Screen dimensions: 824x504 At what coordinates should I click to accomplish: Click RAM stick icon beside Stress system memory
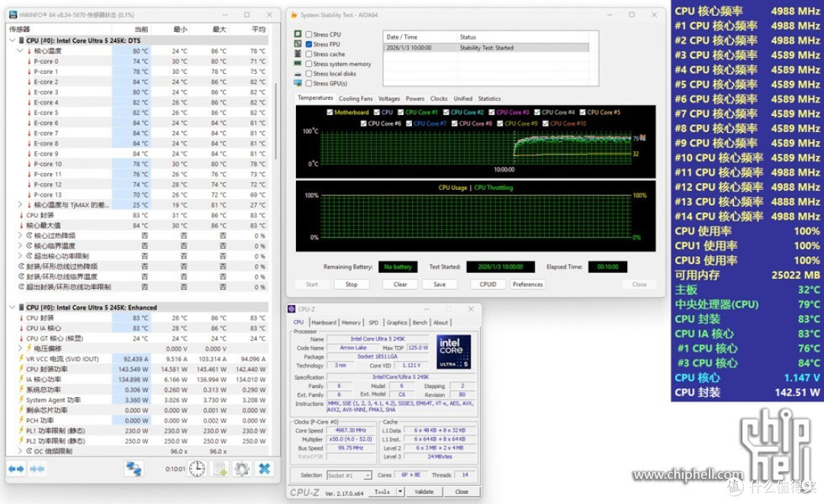298,63
